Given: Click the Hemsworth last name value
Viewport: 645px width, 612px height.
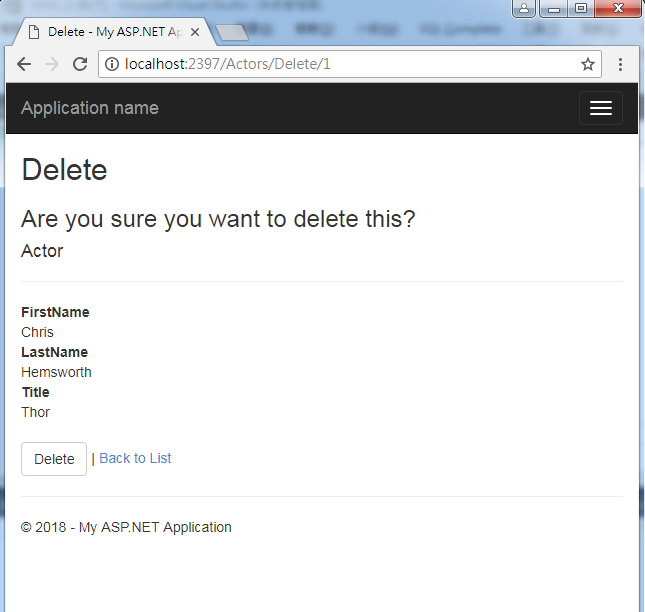Looking at the screenshot, I should tap(56, 372).
